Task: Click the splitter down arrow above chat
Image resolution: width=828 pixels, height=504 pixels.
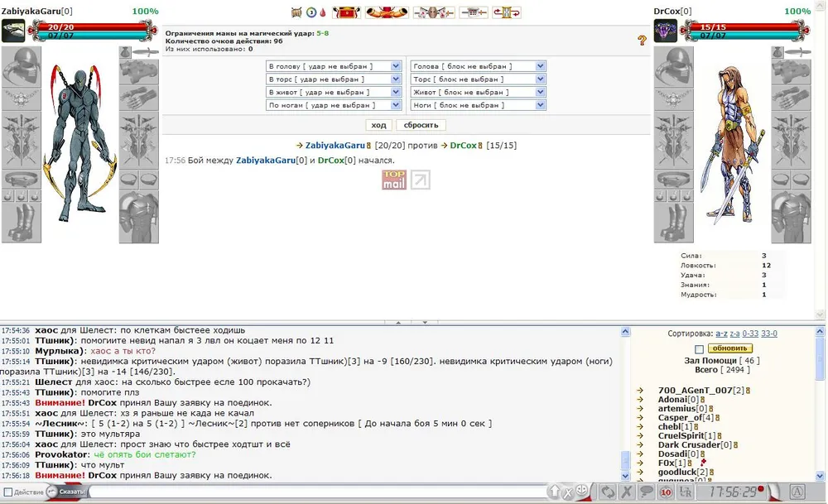Action: [x=425, y=322]
